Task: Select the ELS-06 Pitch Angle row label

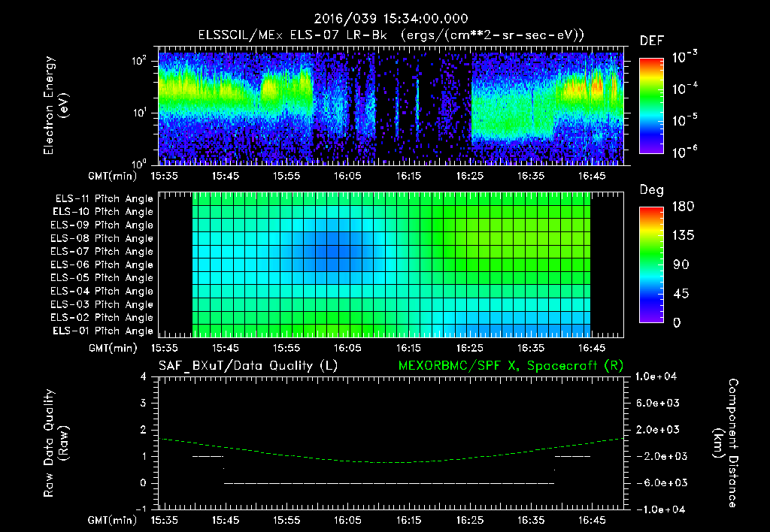Action: click(102, 264)
